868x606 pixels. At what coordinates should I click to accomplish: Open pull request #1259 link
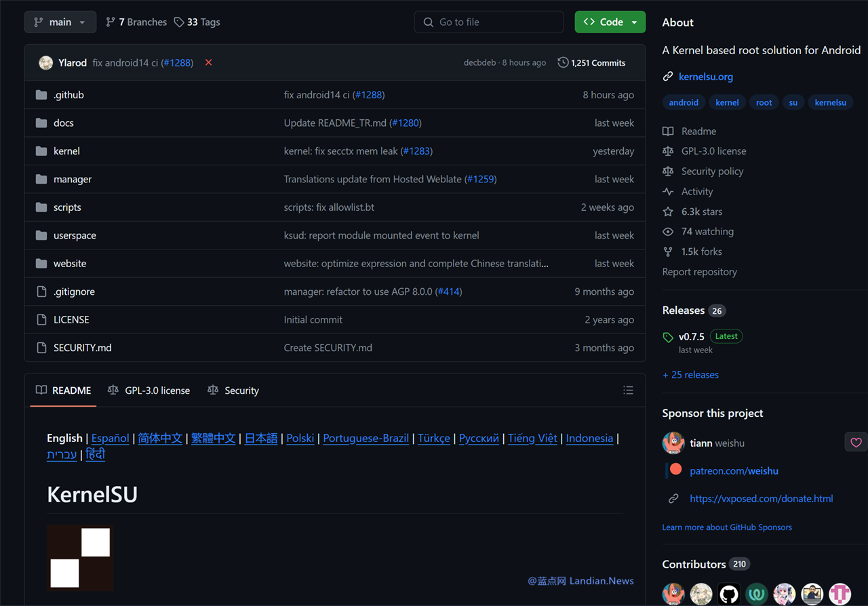tap(481, 179)
